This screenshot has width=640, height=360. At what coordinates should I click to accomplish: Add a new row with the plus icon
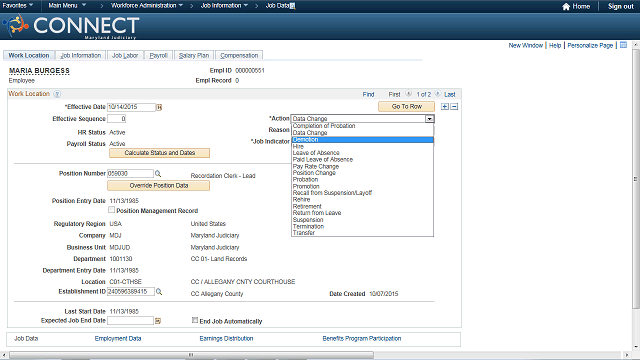[x=445, y=107]
